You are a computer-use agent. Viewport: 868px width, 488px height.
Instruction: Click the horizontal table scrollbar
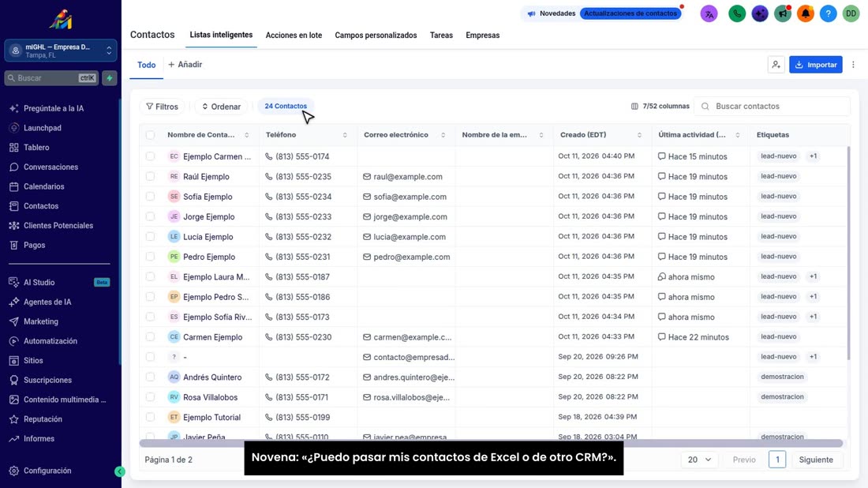pyautogui.click(x=491, y=444)
